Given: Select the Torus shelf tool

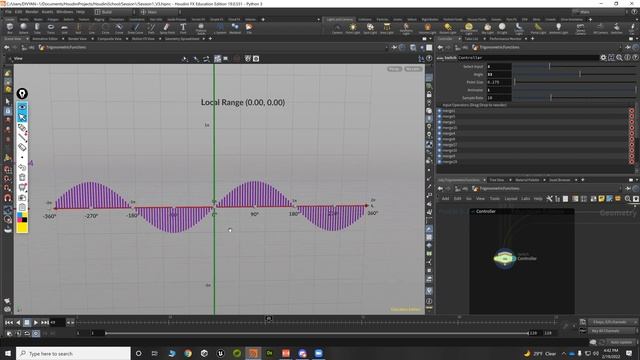Looking at the screenshot, I should [x=51, y=28].
